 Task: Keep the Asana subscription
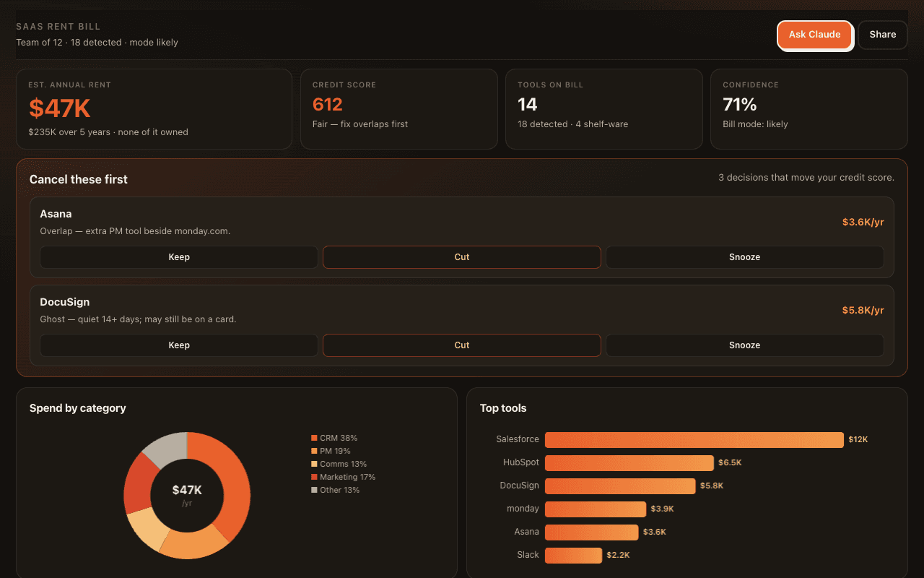point(179,257)
